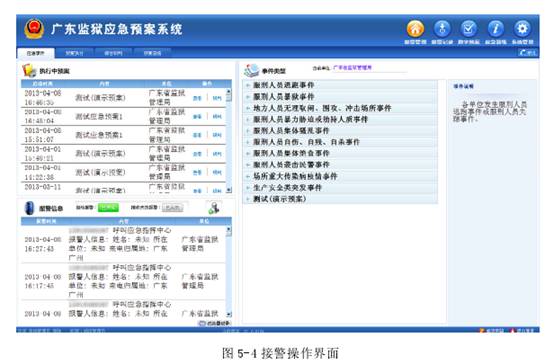Image resolution: width=554 pixels, height=364 pixels.
Task: Click view link for first 测试(演示预案) row
Action: [197, 98]
